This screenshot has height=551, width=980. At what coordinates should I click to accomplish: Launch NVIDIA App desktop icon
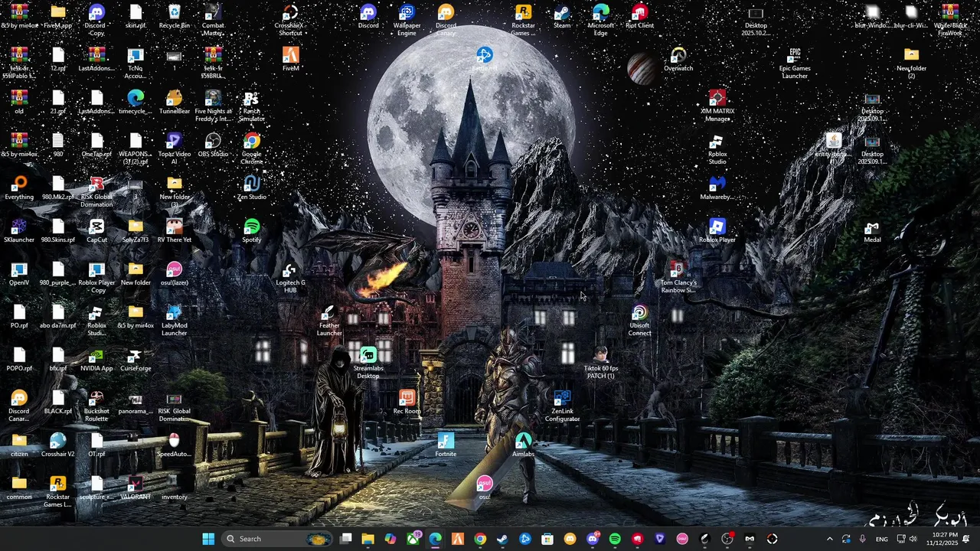click(96, 360)
